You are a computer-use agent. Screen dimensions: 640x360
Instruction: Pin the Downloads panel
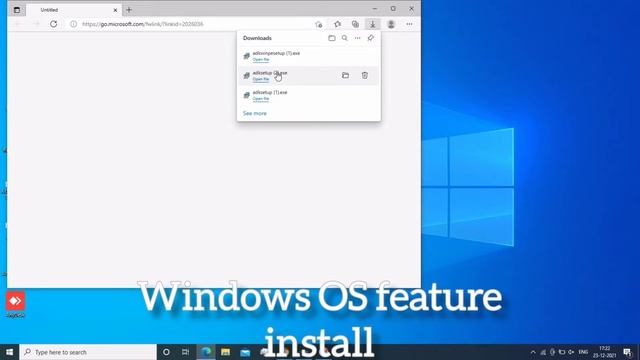[x=371, y=38]
